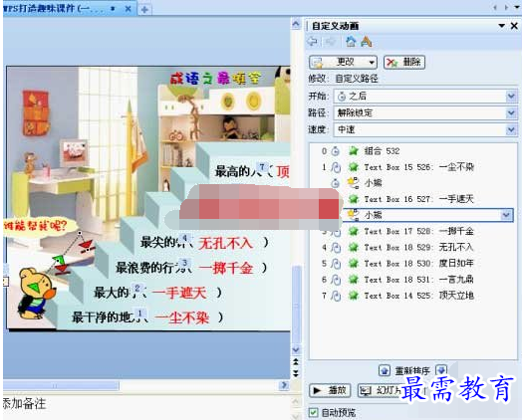
Task: Select the 一手遮天 red text on the slide
Action: coord(179,293)
